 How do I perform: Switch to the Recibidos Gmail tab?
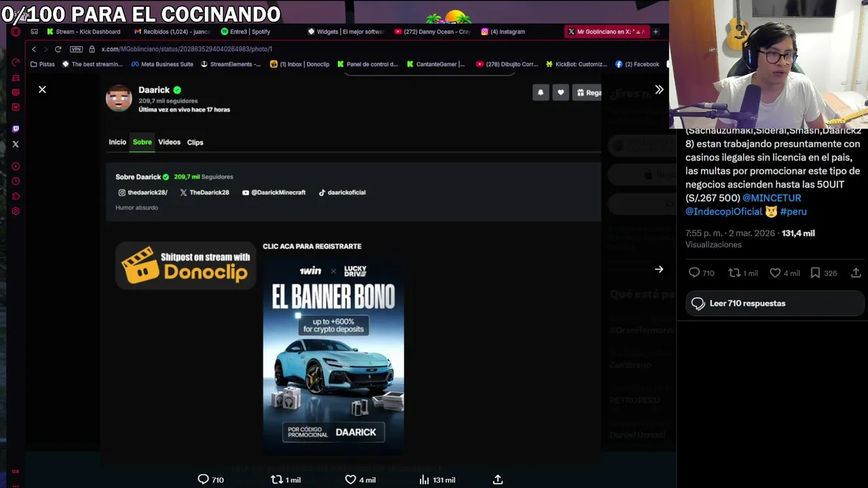click(x=172, y=31)
